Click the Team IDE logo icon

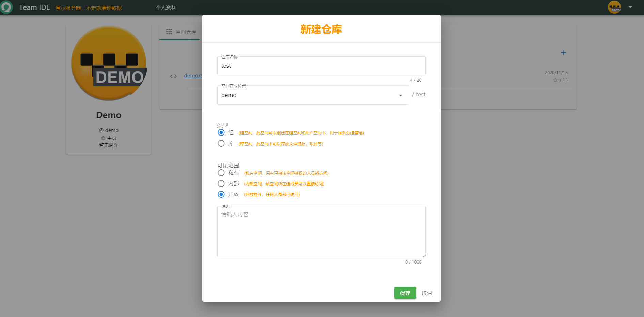pyautogui.click(x=7, y=7)
